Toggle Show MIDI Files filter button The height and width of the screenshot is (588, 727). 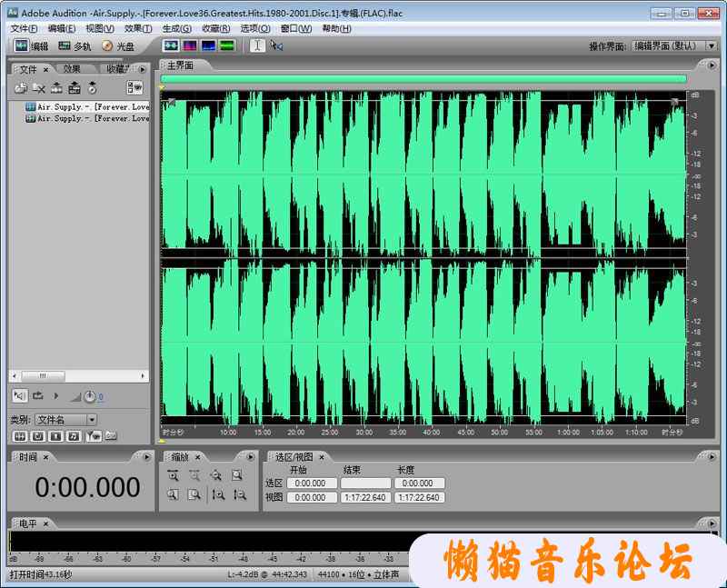tap(74, 436)
